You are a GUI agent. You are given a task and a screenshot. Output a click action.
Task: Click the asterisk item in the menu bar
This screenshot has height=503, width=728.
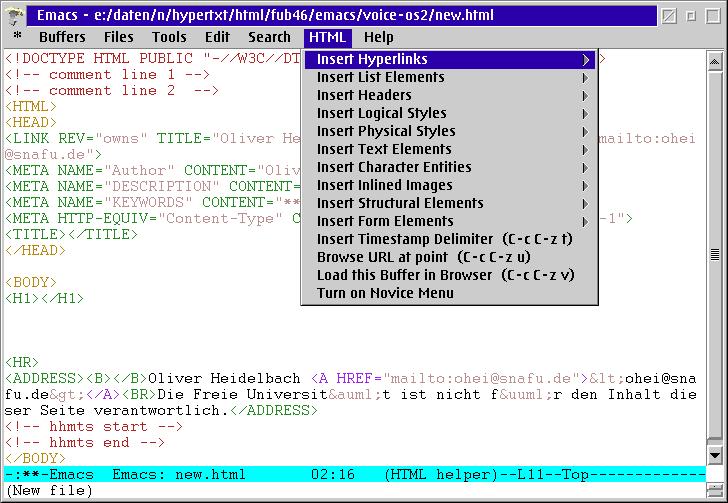pos(17,36)
